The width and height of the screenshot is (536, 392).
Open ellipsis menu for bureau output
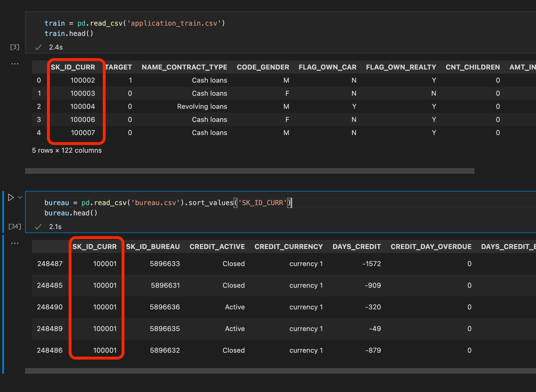click(x=15, y=243)
